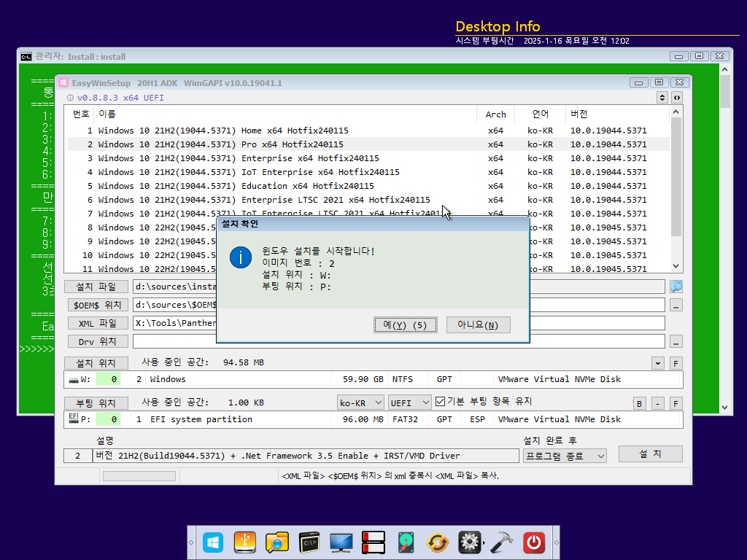Click the blue info icon in the confirmation dialog
747x560 pixels.
(x=241, y=257)
